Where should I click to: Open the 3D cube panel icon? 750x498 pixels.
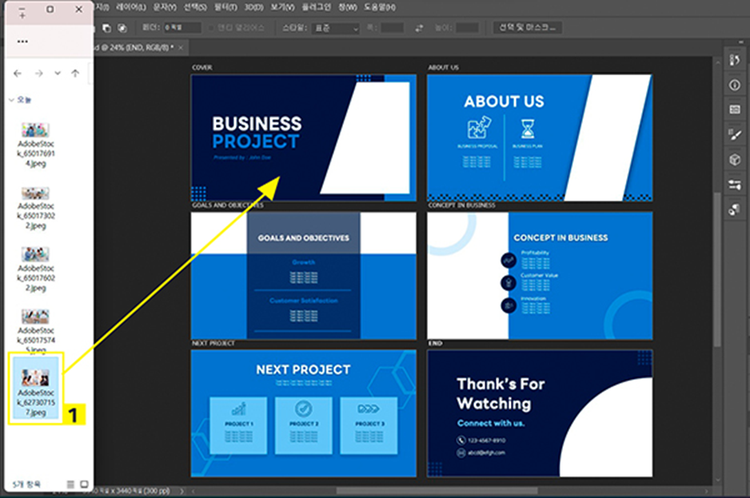click(735, 159)
